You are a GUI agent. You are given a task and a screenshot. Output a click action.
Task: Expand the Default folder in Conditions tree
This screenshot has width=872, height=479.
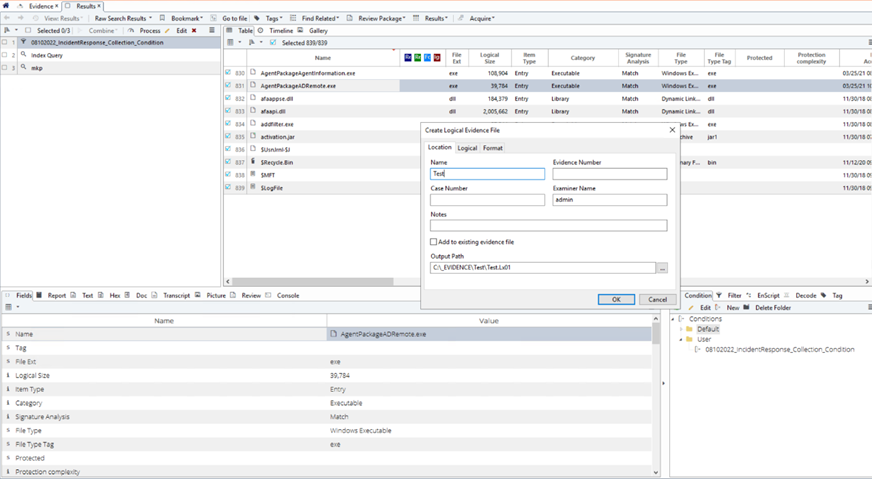coord(681,329)
